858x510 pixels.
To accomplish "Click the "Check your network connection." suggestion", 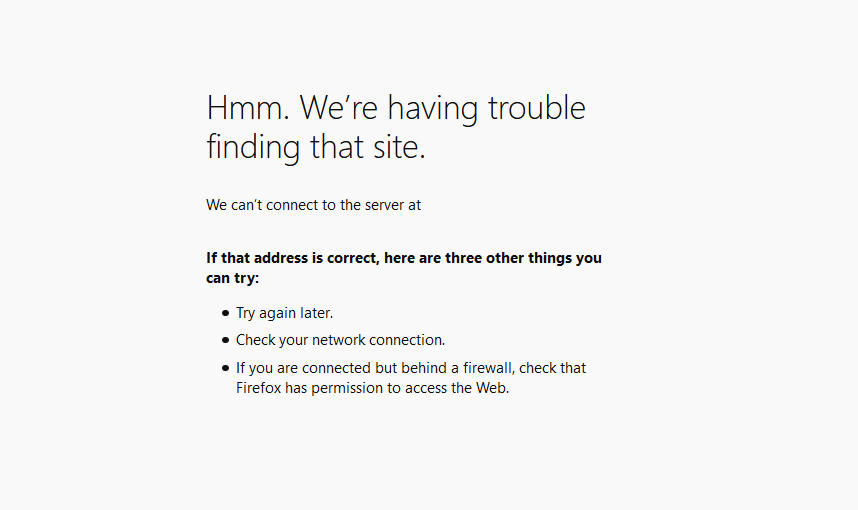I will click(340, 340).
